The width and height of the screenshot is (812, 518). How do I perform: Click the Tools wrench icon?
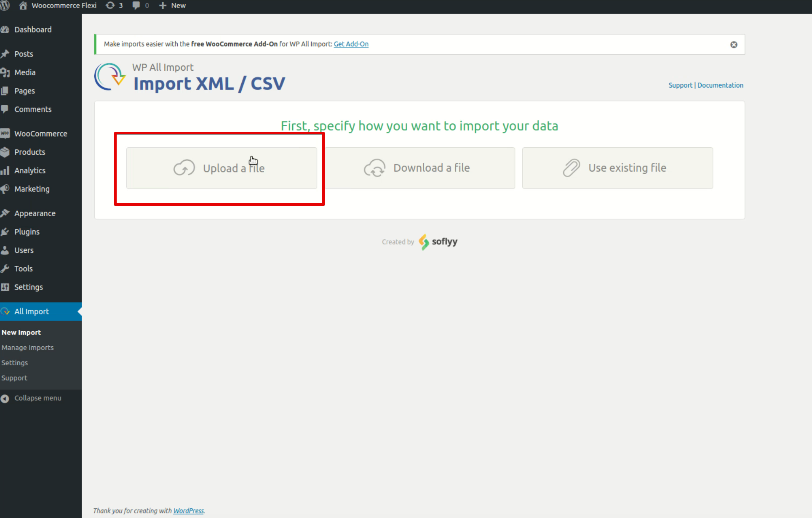click(5, 268)
